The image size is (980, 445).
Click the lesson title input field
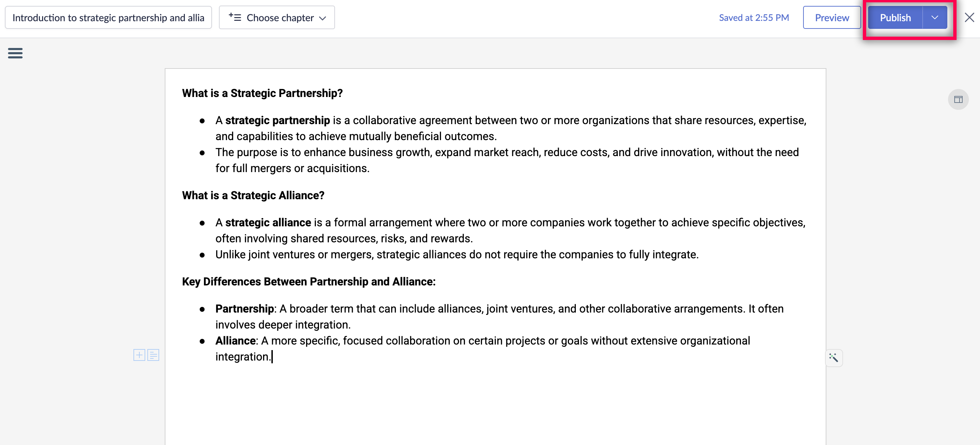(x=108, y=17)
